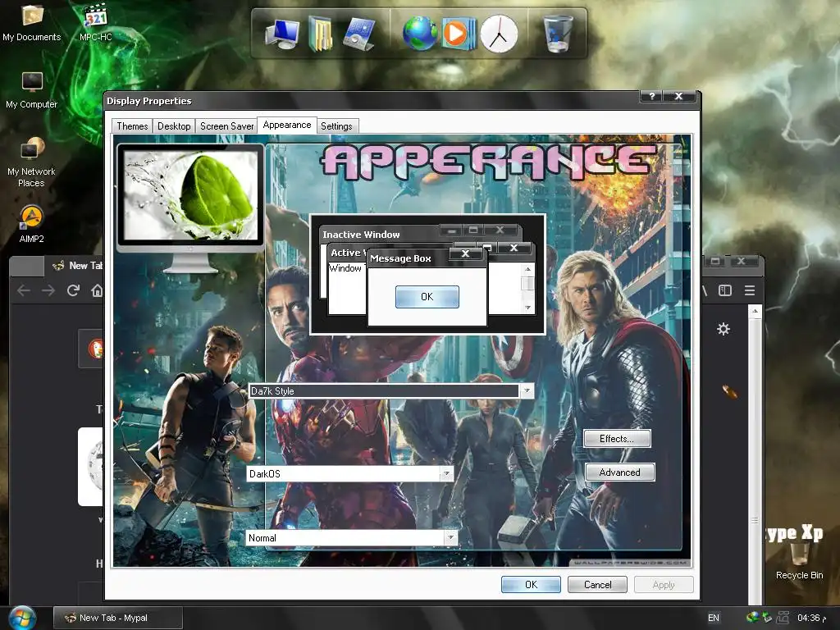Click the Inactive Window title in preview
Viewport: 840px width, 630px height.
coord(361,235)
